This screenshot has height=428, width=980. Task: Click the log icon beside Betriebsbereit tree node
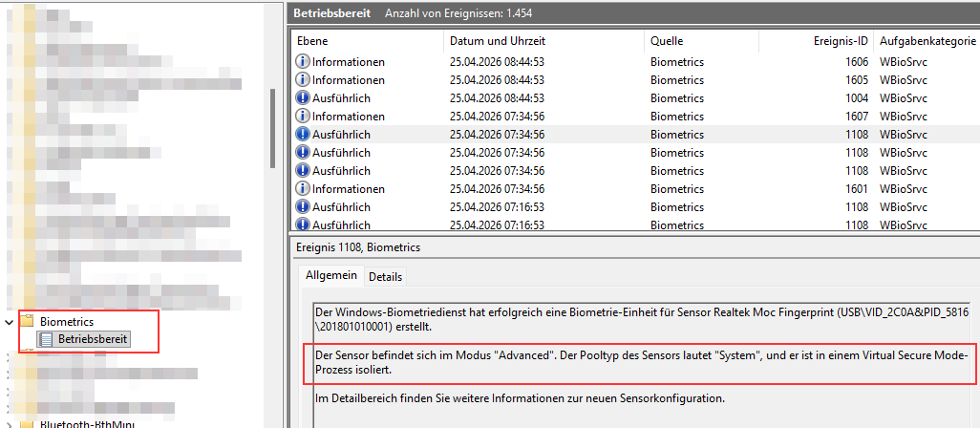tap(46, 339)
